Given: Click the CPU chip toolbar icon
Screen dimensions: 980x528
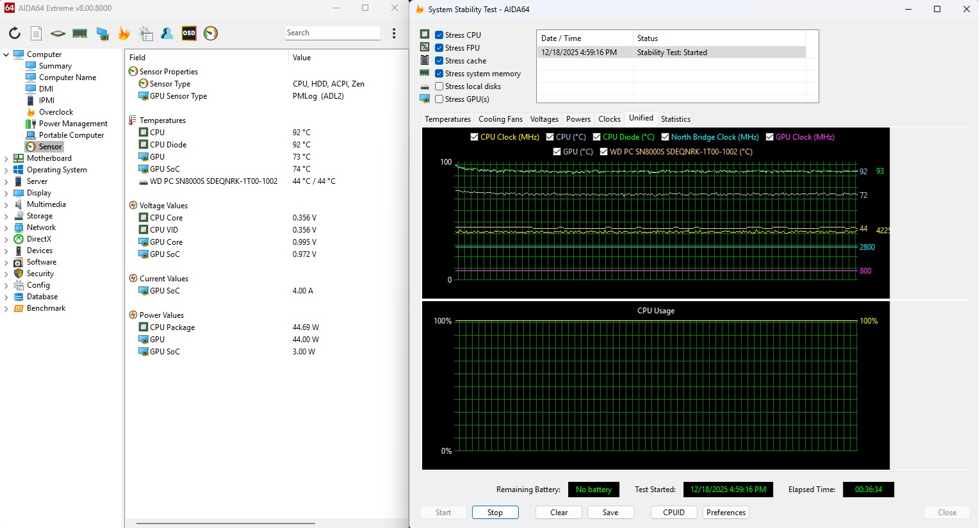Looking at the screenshot, I should click(x=58, y=33).
